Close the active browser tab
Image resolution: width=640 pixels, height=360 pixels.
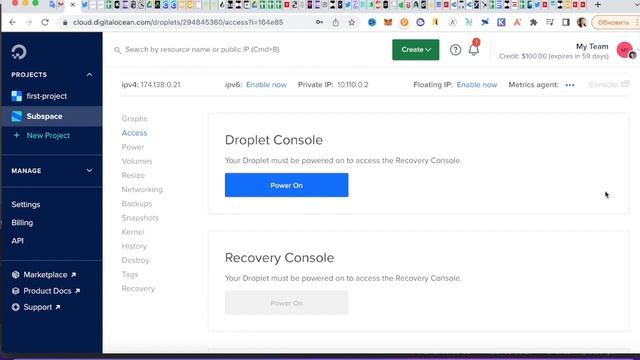[73, 5]
